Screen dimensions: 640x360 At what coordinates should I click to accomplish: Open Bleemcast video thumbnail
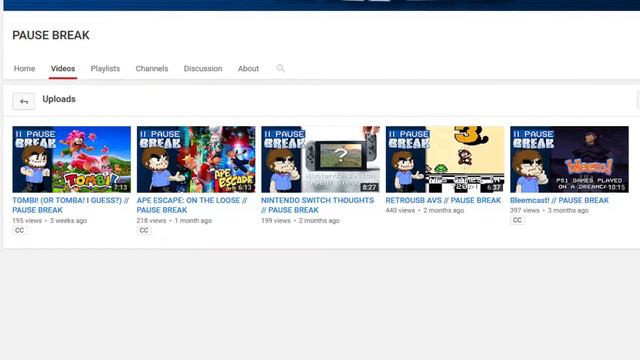(x=569, y=159)
